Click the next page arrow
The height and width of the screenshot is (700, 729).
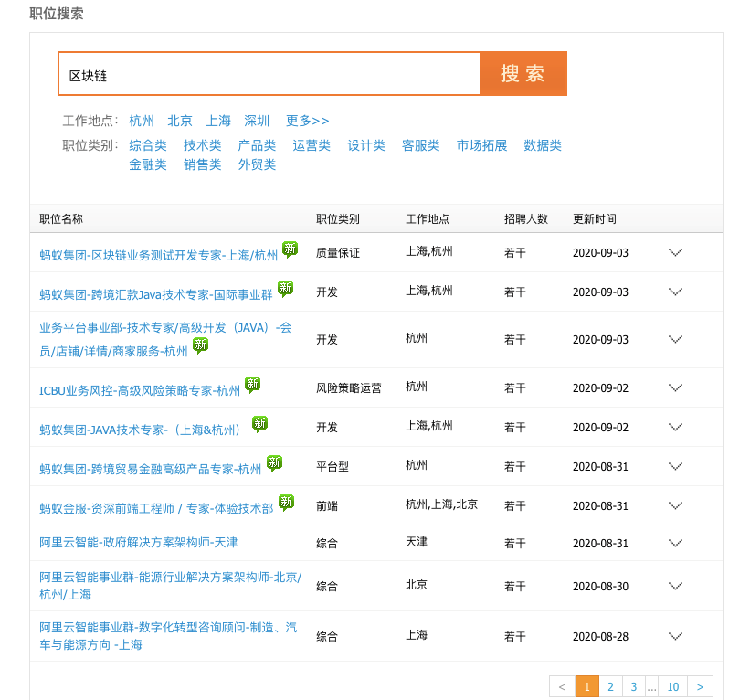[700, 687]
